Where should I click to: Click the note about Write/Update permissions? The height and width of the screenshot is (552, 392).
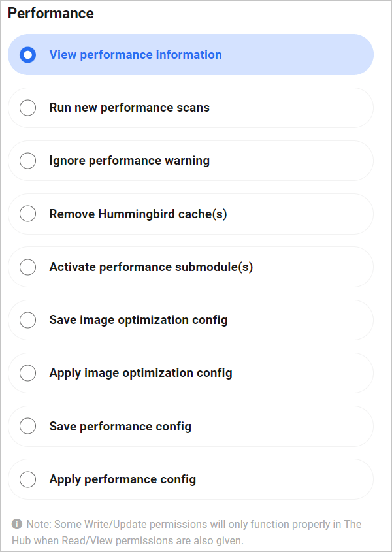pos(189,532)
